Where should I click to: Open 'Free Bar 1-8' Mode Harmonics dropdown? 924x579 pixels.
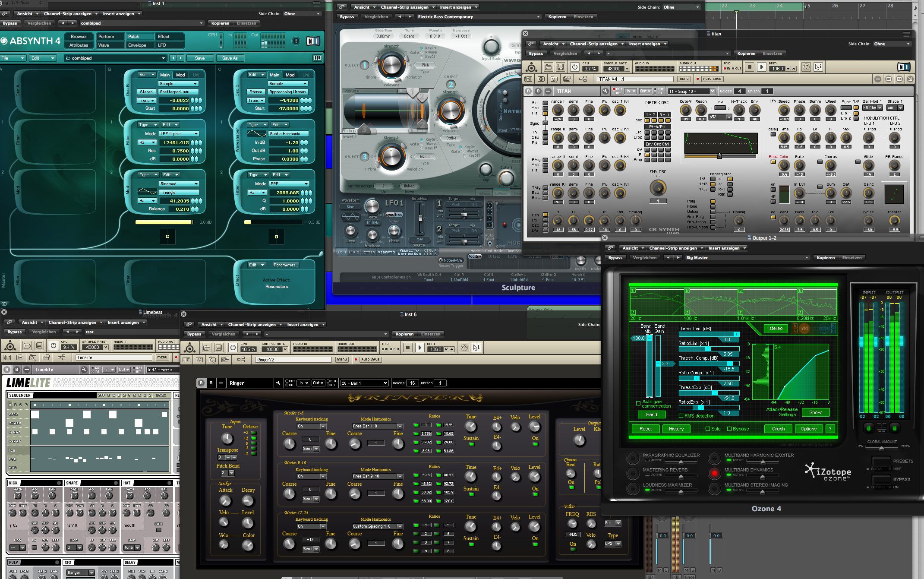377,426
